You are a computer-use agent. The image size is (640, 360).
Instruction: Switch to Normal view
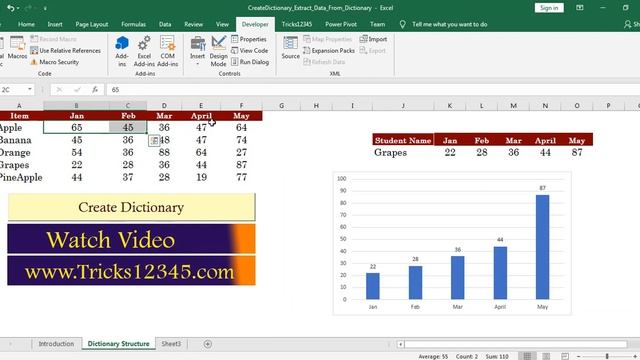click(527, 356)
